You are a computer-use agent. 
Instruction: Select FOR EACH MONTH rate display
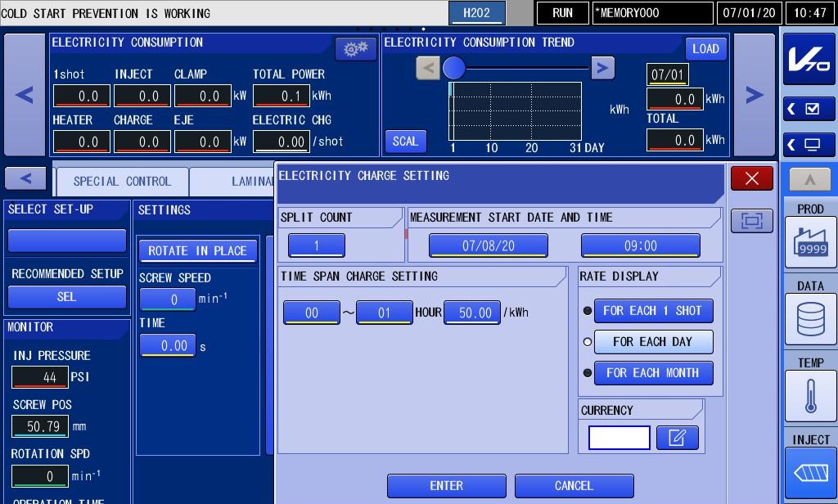click(x=653, y=372)
